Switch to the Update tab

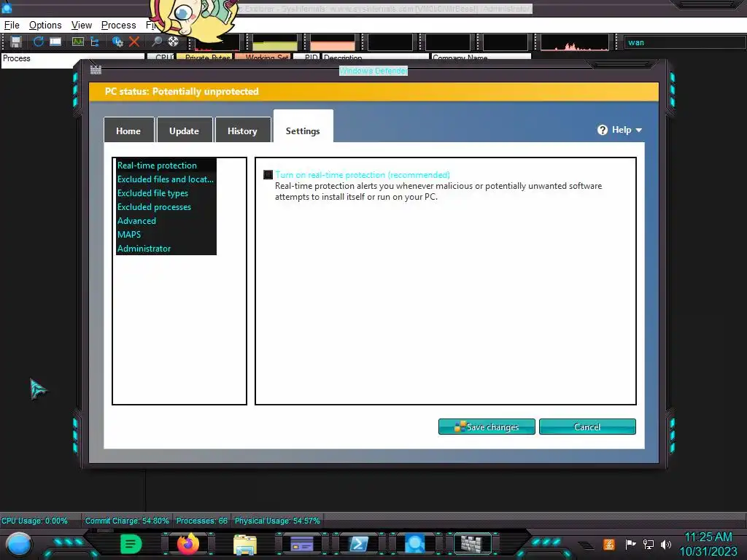tap(185, 131)
